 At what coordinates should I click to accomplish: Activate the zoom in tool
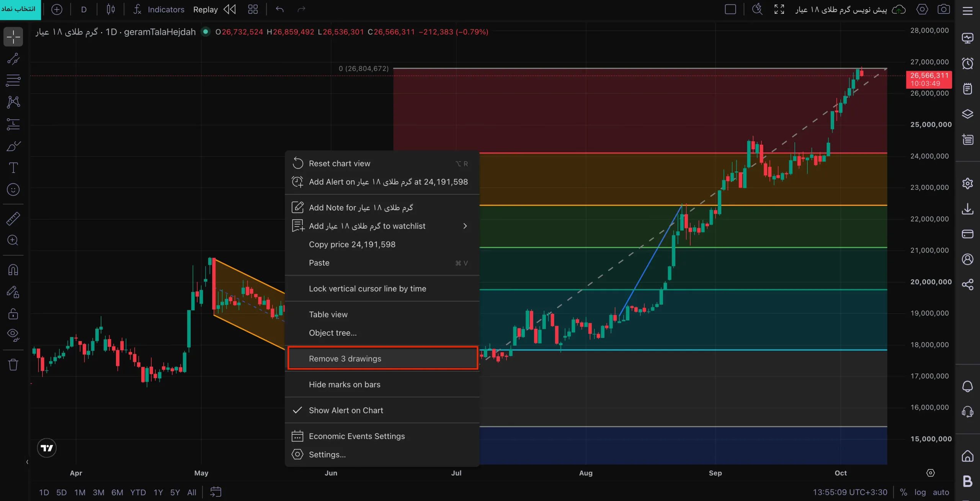(x=13, y=240)
